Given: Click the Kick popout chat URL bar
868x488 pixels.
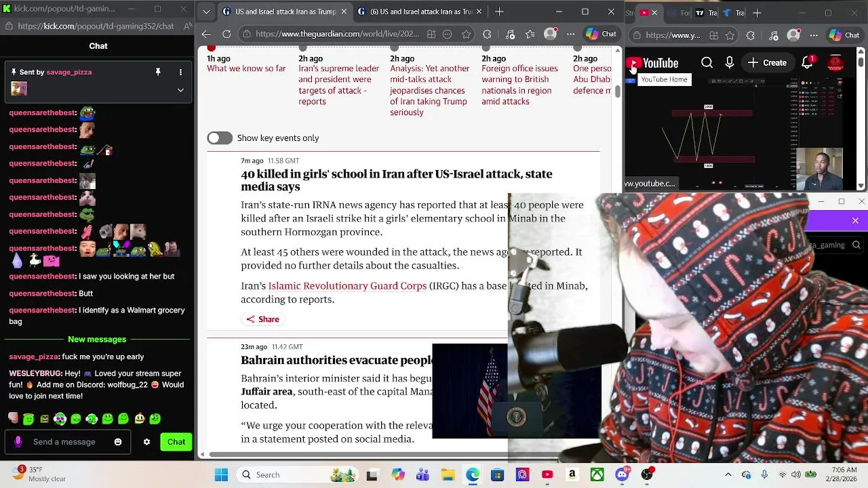Looking at the screenshot, I should (x=96, y=26).
